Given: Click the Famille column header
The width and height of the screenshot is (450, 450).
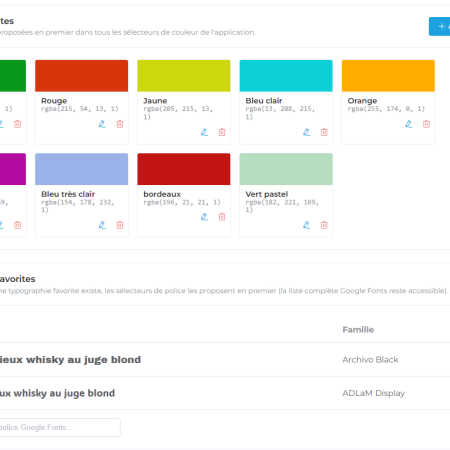Looking at the screenshot, I should (358, 330).
